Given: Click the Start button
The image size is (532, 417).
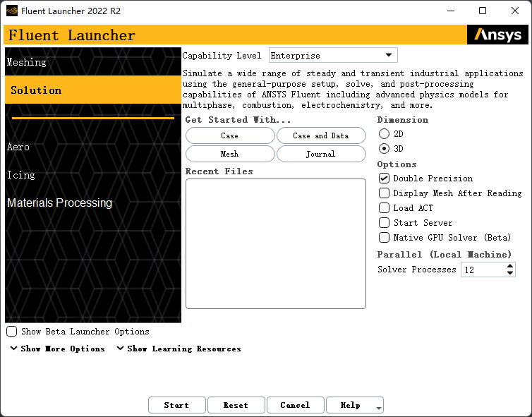Looking at the screenshot, I should point(177,405).
